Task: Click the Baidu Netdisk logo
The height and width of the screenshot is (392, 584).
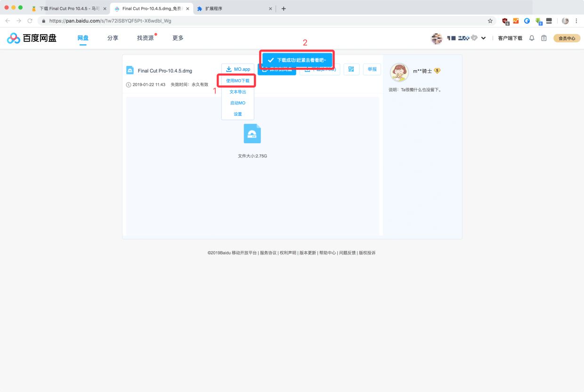Action: coord(32,38)
